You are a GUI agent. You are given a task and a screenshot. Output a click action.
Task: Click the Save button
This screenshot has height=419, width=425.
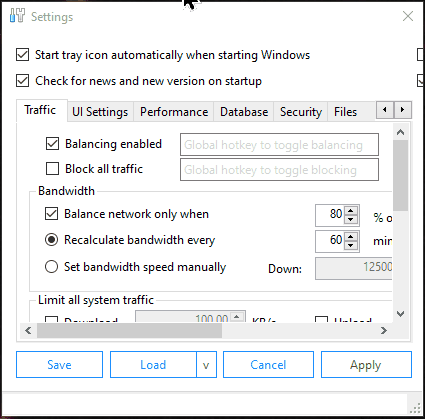click(x=59, y=364)
